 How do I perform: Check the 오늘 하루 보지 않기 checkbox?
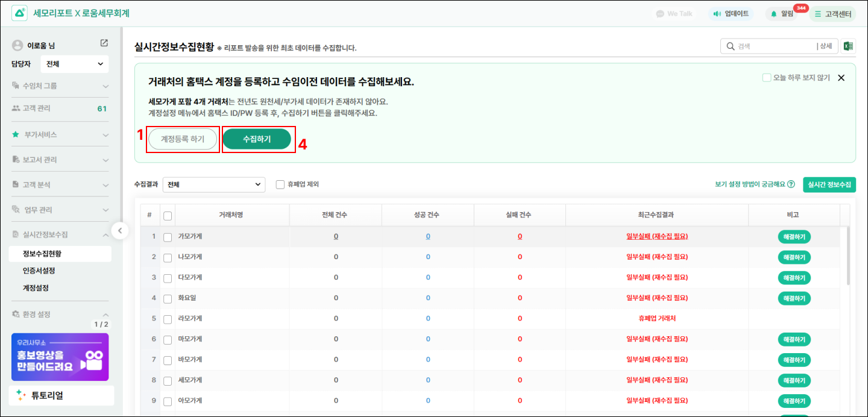[767, 78]
